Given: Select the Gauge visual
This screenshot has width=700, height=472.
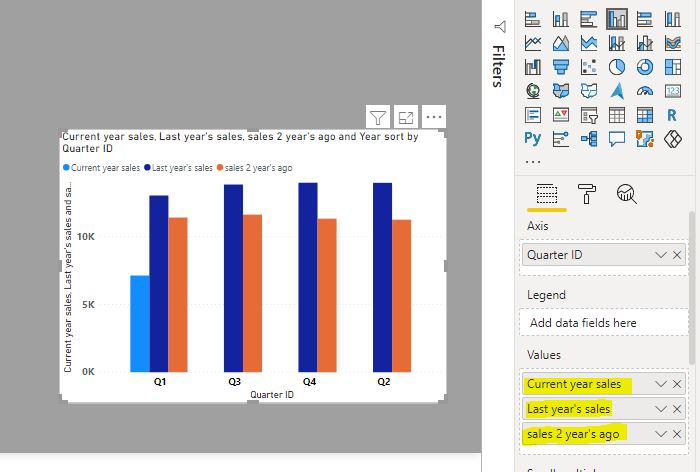Looking at the screenshot, I should pos(645,91).
